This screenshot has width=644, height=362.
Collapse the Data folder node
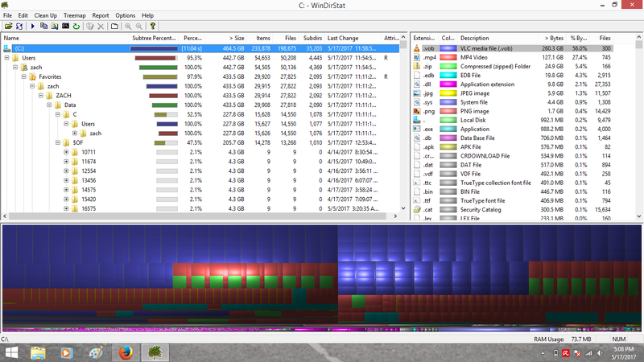[49, 105]
